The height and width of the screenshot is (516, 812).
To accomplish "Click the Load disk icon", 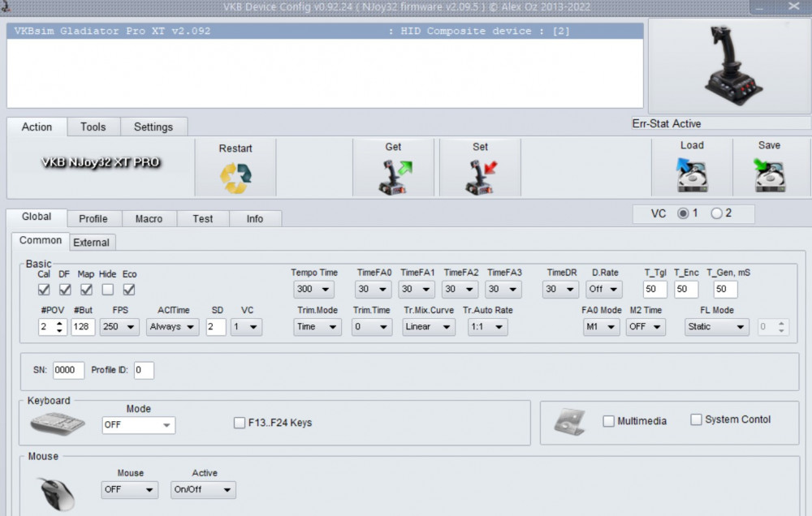I will point(692,175).
